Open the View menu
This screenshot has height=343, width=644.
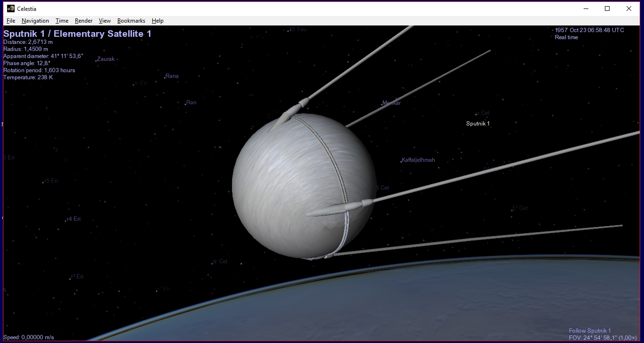105,21
